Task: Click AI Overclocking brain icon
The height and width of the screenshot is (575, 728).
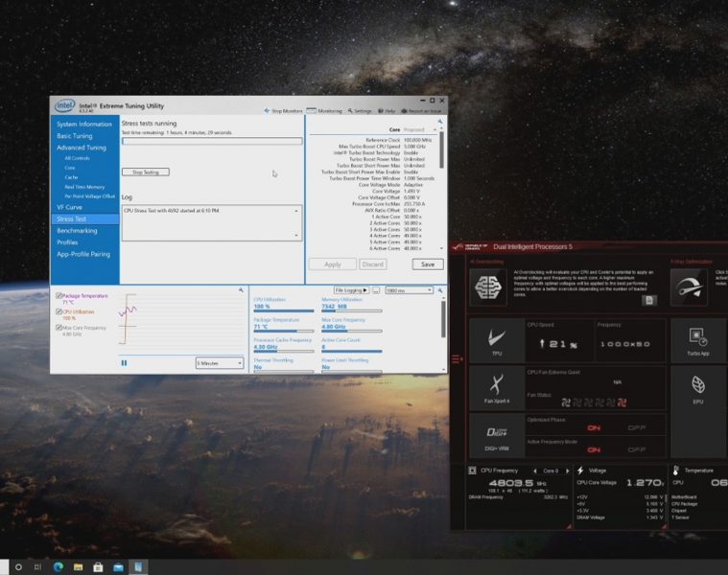Action: coord(488,287)
